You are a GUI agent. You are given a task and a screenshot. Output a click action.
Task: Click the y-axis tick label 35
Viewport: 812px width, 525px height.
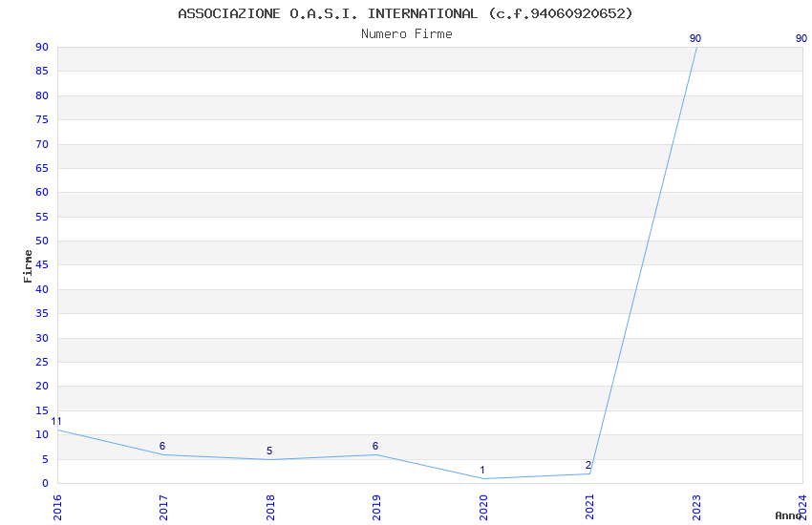[42, 314]
